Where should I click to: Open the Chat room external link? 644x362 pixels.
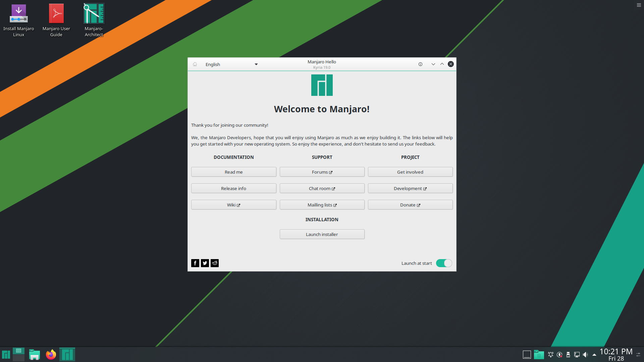click(322, 188)
